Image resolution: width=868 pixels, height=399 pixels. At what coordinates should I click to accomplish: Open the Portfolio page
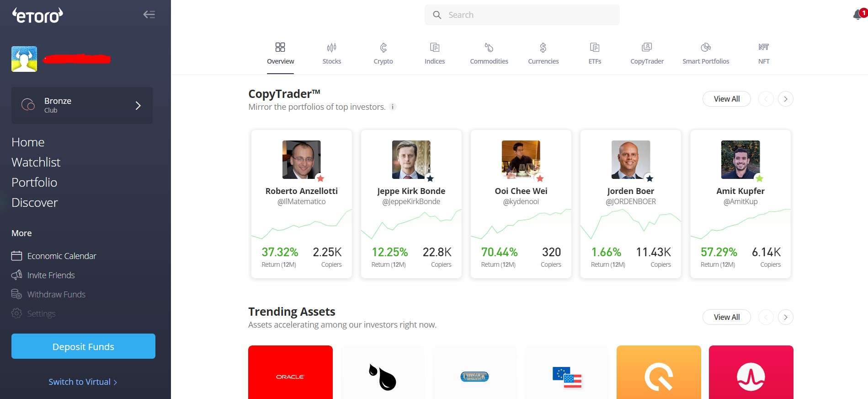tap(34, 183)
